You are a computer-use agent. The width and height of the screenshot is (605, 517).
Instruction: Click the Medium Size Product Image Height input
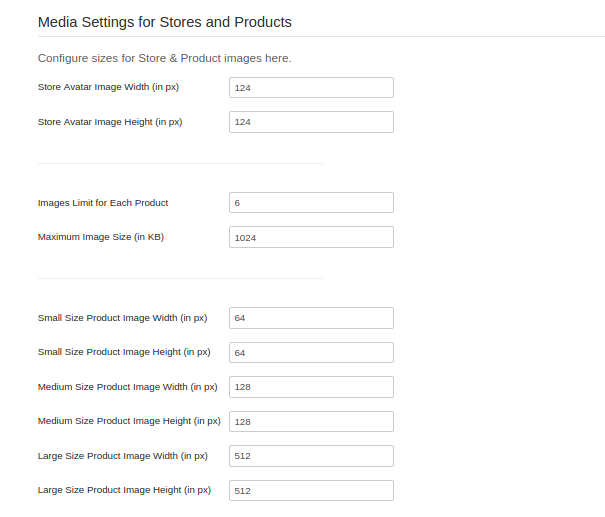(x=311, y=422)
